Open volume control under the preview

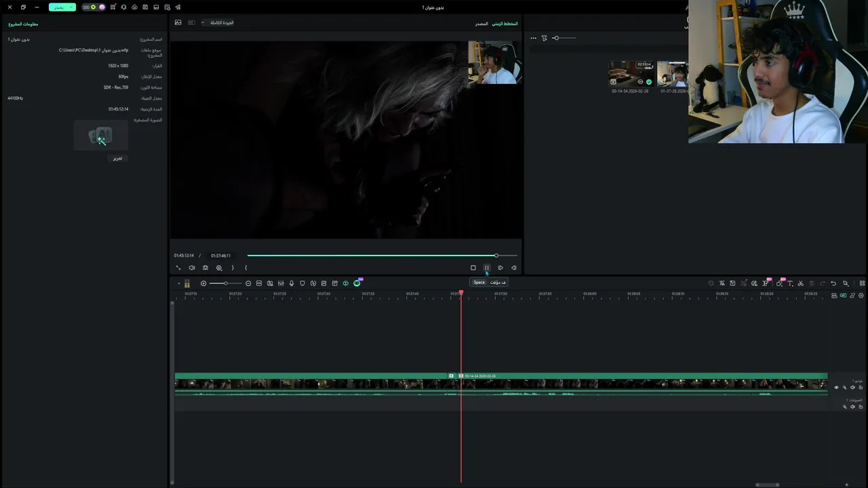pyautogui.click(x=192, y=268)
